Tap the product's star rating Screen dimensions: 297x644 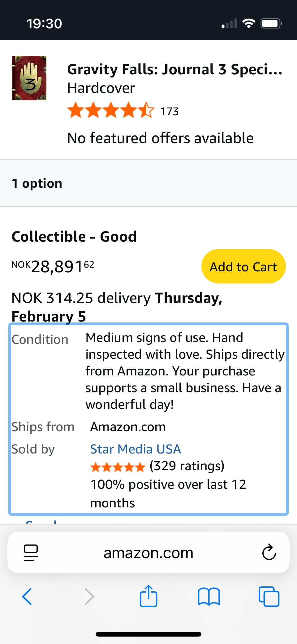click(110, 111)
